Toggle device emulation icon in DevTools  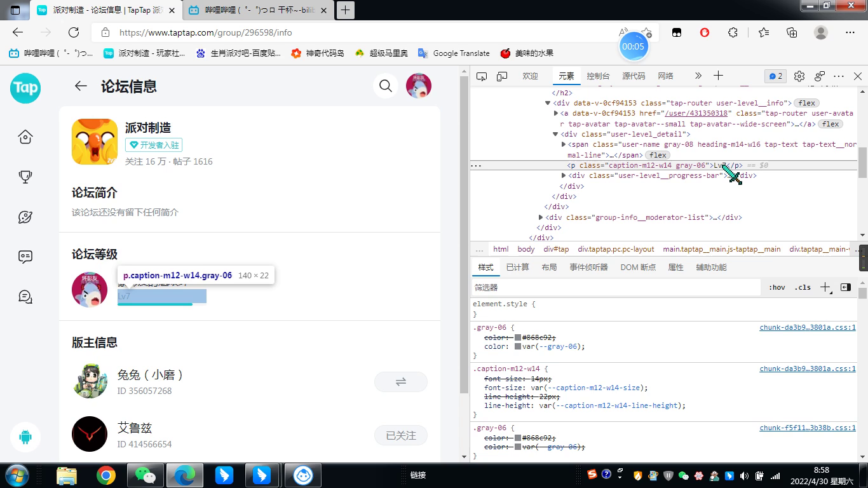click(502, 76)
